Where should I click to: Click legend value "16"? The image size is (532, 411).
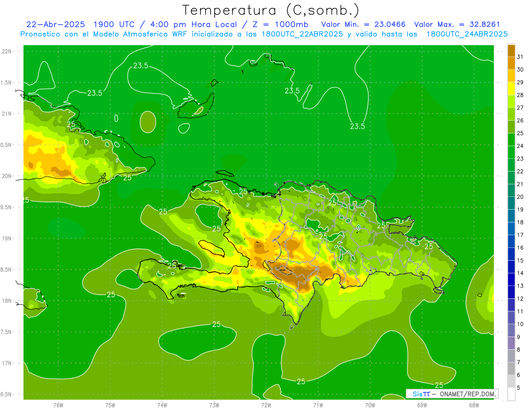point(520,248)
